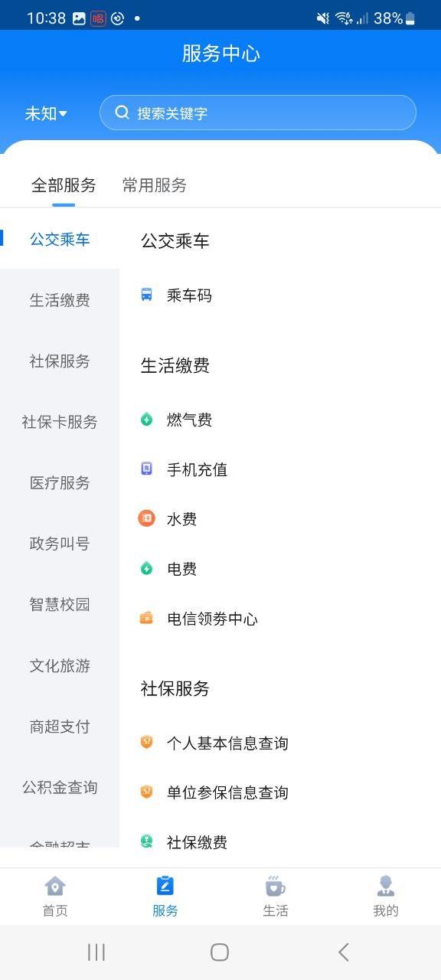
Task: Select the 手机充值 phone recharge icon
Action: click(x=148, y=469)
